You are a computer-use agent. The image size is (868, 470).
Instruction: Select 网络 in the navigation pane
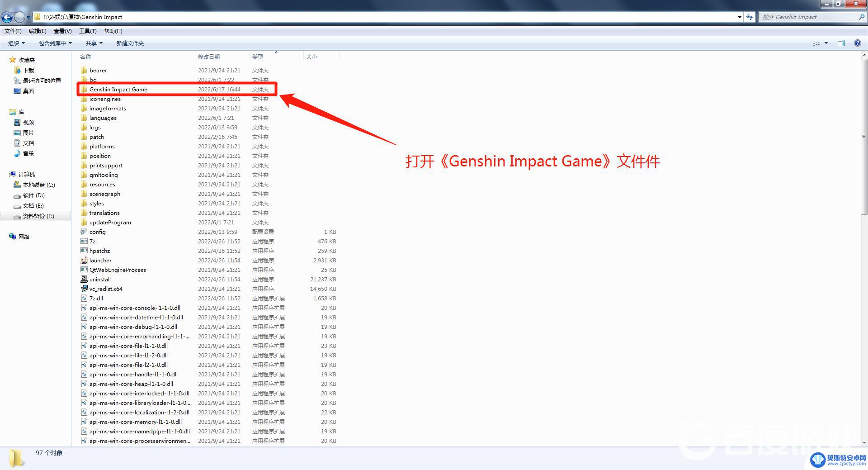pos(19,237)
